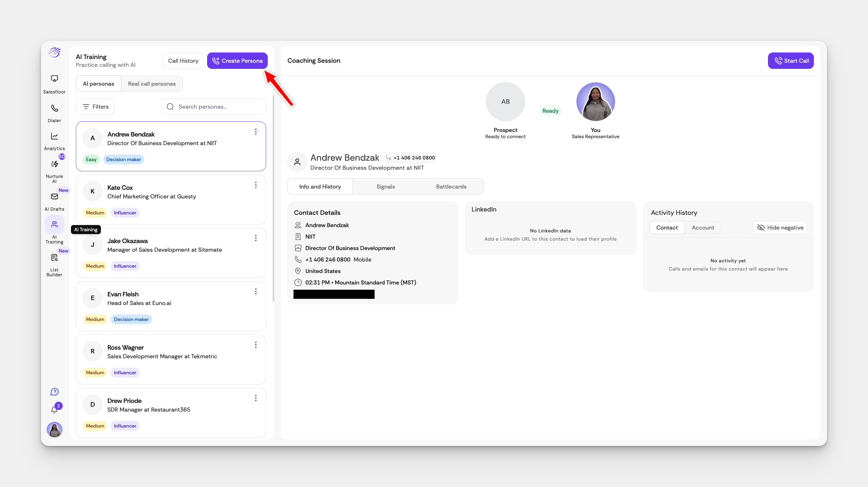Switch to the Signals tab
This screenshot has height=487, width=868.
385,187
